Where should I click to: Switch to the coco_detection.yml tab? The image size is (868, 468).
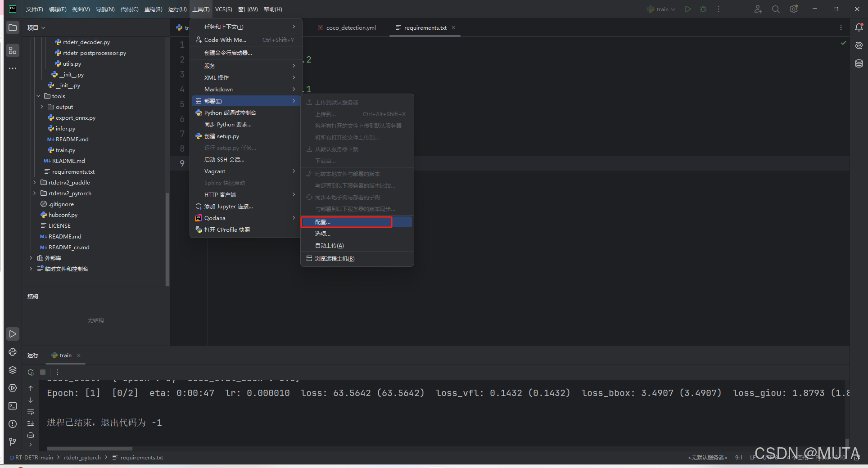pyautogui.click(x=350, y=27)
